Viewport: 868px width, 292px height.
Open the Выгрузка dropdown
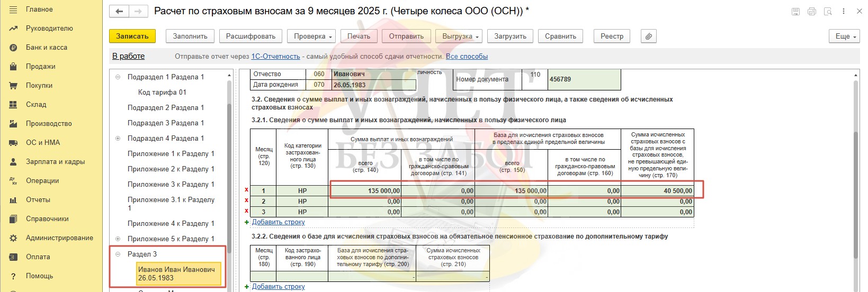pyautogui.click(x=459, y=36)
